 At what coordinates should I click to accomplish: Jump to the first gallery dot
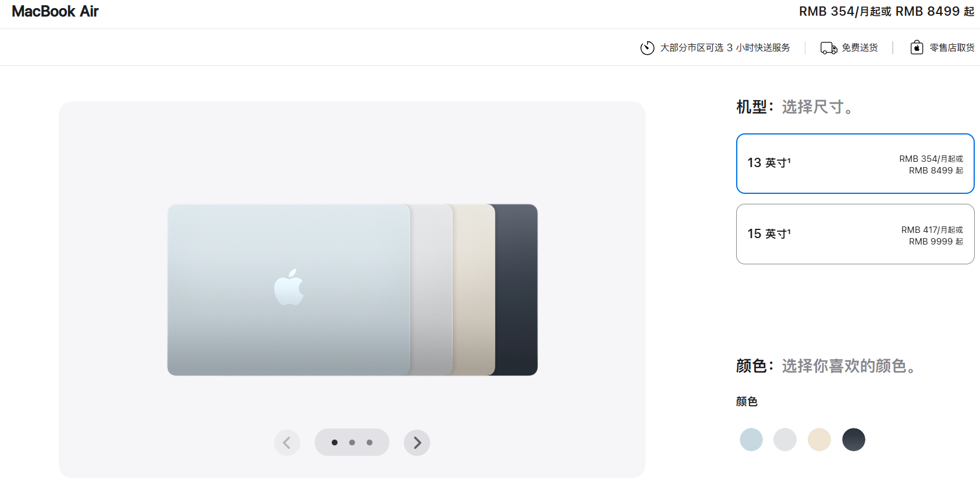335,442
